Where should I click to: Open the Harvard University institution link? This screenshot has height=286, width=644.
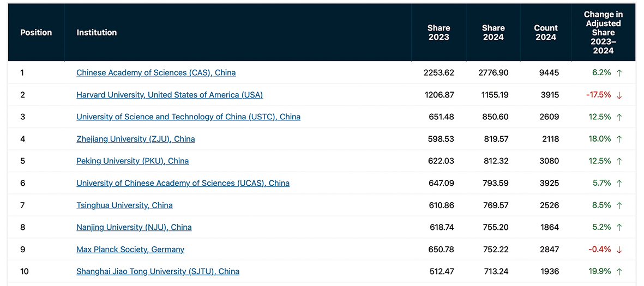click(170, 95)
